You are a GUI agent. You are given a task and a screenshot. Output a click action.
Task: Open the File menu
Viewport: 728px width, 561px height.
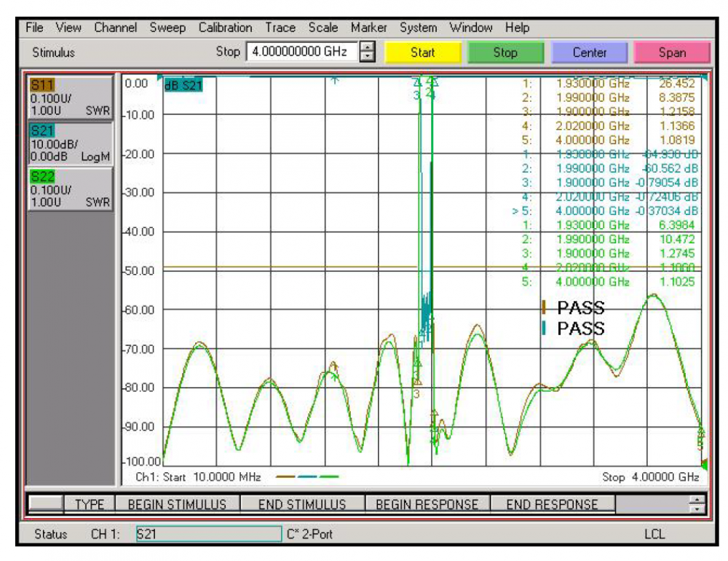34,28
